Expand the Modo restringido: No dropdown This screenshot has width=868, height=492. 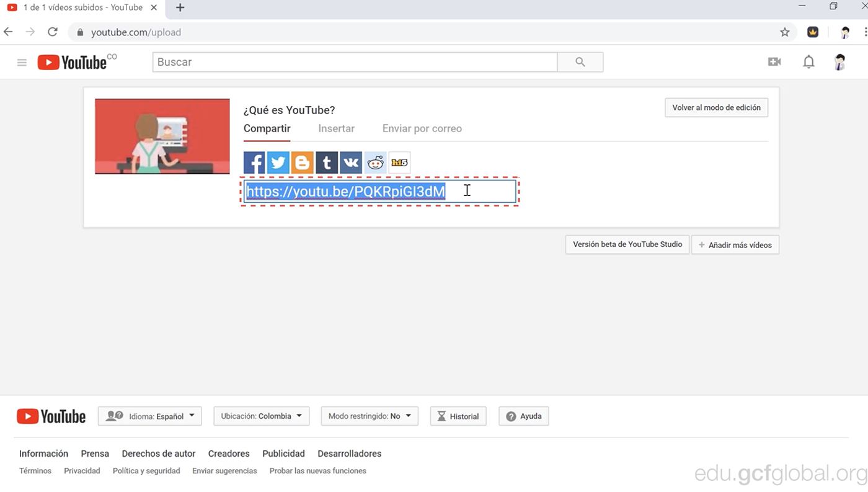(370, 416)
